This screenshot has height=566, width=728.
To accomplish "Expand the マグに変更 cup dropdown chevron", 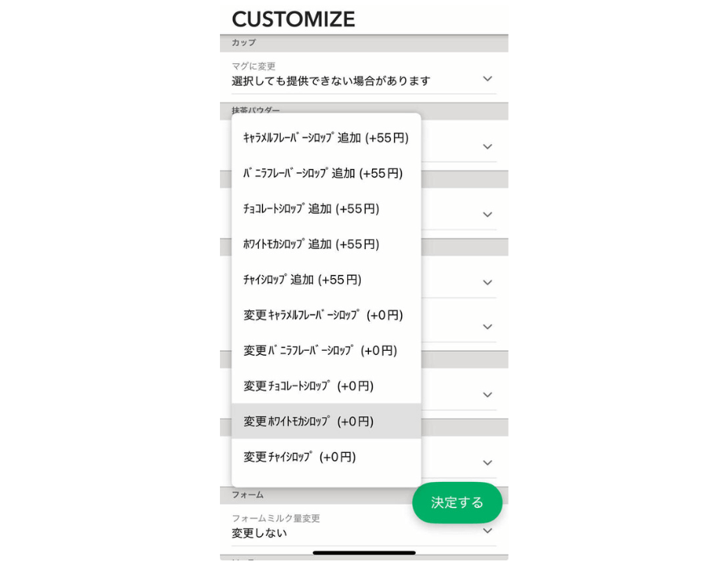I will [487, 78].
